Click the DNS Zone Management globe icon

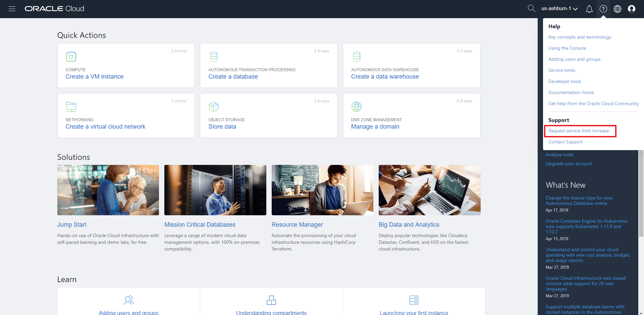(x=357, y=106)
